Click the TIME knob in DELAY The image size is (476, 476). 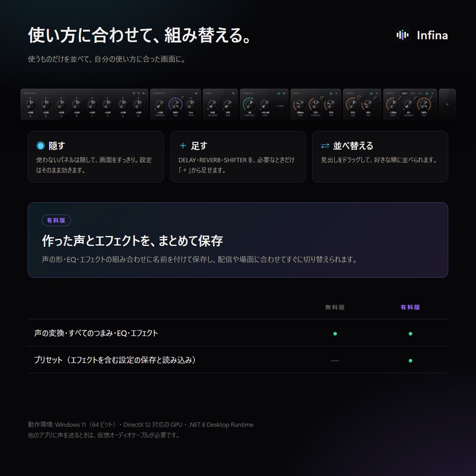coord(300,105)
